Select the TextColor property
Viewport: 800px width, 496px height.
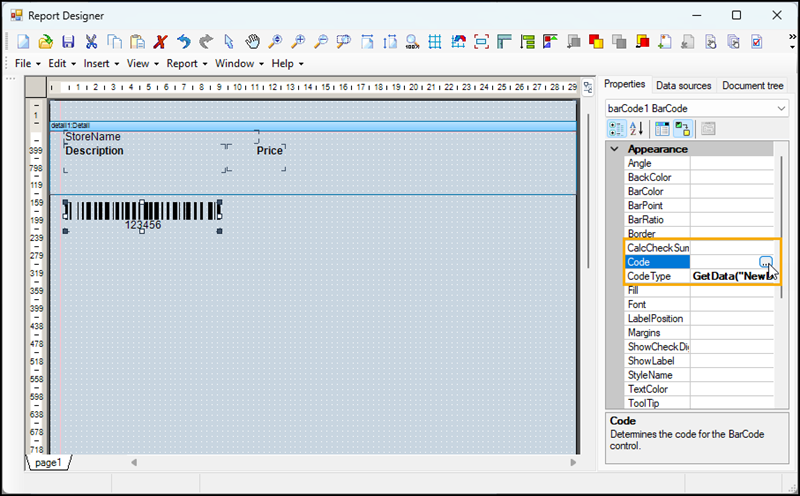click(x=699, y=389)
